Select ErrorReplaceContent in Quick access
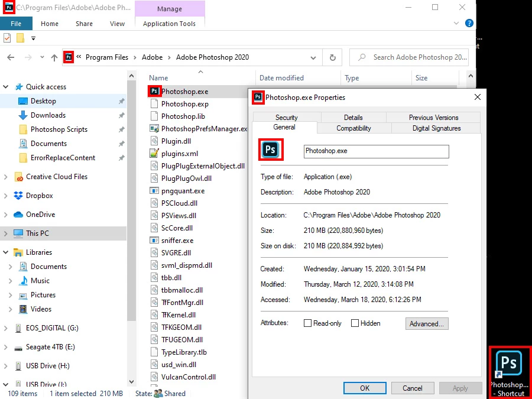The height and width of the screenshot is (399, 532). (63, 158)
